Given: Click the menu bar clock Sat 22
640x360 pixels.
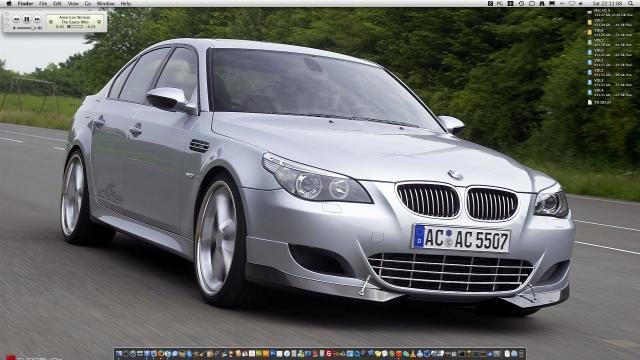Looking at the screenshot, I should click(607, 3).
